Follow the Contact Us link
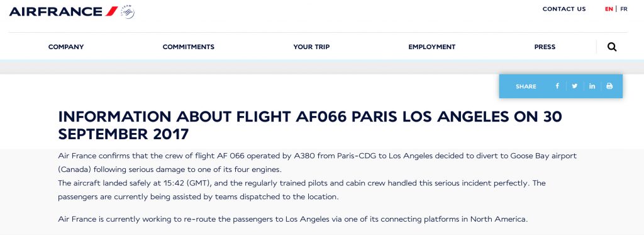The height and width of the screenshot is (235, 644). [564, 9]
